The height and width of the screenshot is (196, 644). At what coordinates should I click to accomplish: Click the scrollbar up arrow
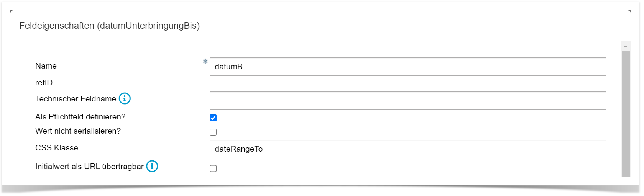(x=626, y=46)
